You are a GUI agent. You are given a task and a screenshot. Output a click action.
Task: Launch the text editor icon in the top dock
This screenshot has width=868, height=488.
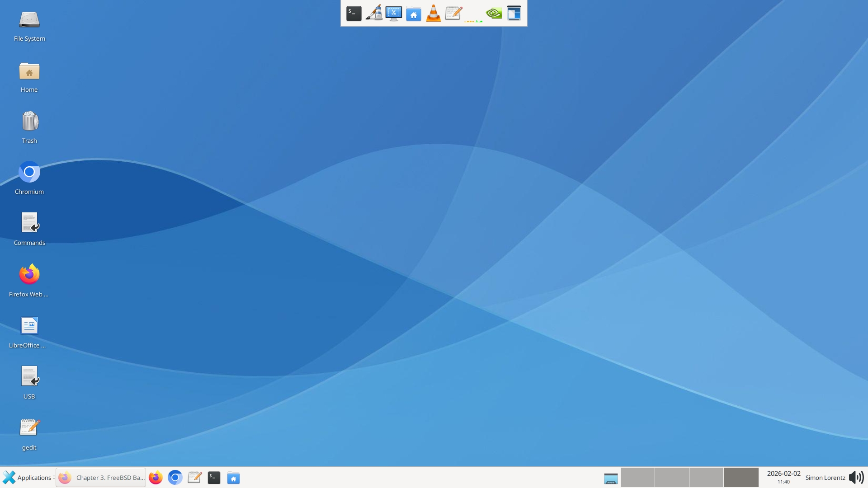pos(453,13)
